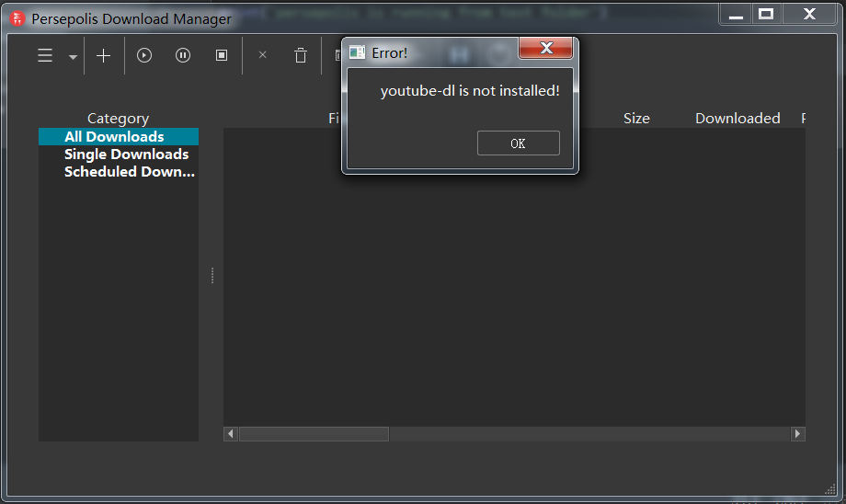Sort by the Size column header
Viewport: 846px width, 504px height.
636,118
